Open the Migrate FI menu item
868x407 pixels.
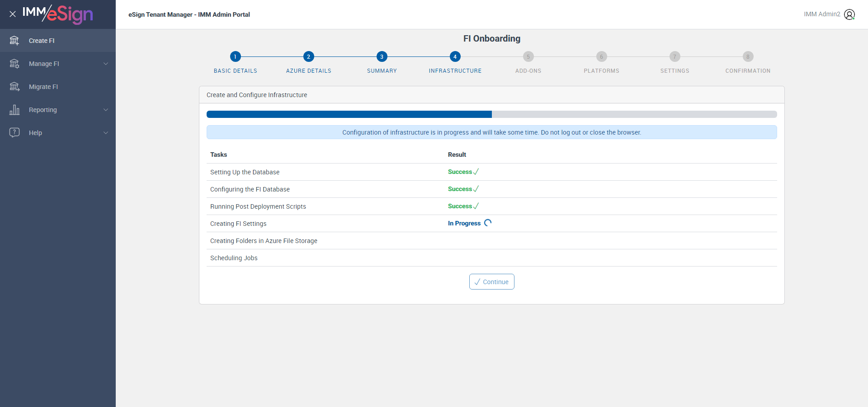point(58,87)
